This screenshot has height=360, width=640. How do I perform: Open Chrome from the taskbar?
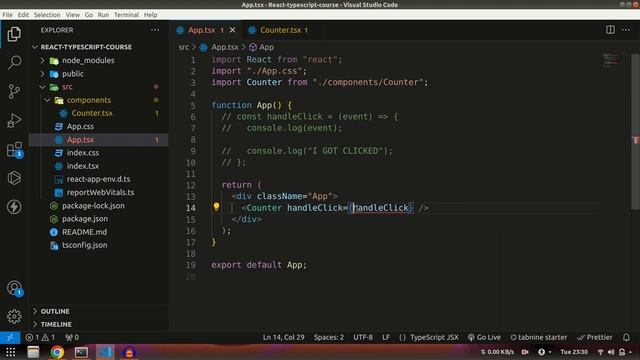[x=57, y=352]
